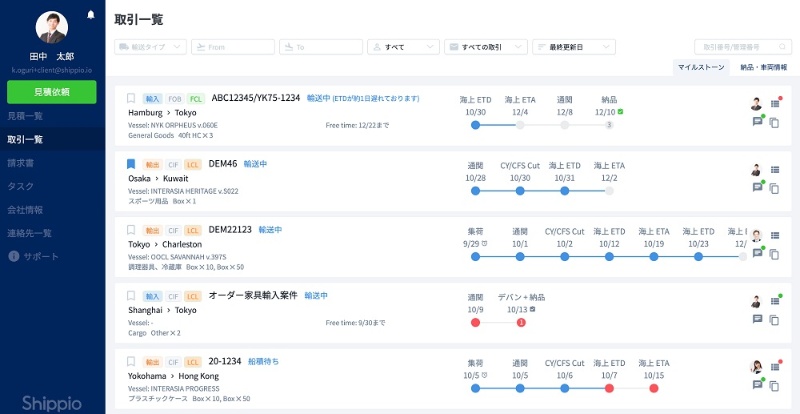Expand the すべての取引 filter dropdown

click(485, 47)
